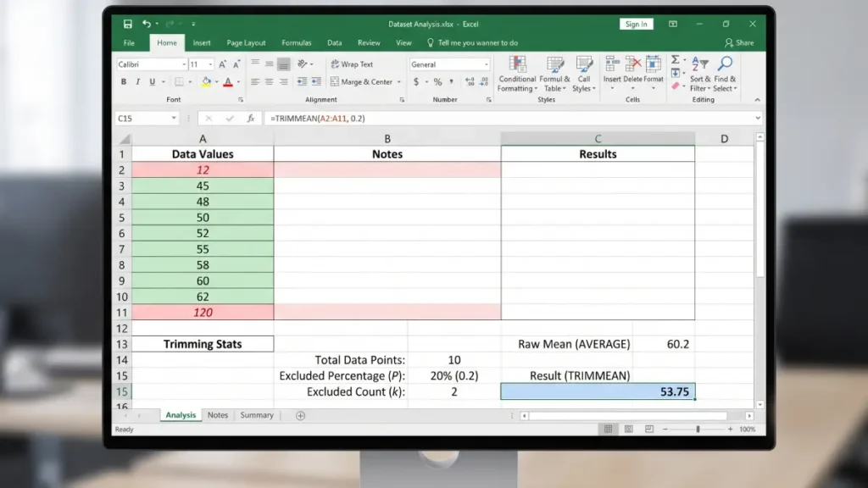Open Merge & Center dropdown arrow
Screen dimensions: 868x488
[x=398, y=82]
